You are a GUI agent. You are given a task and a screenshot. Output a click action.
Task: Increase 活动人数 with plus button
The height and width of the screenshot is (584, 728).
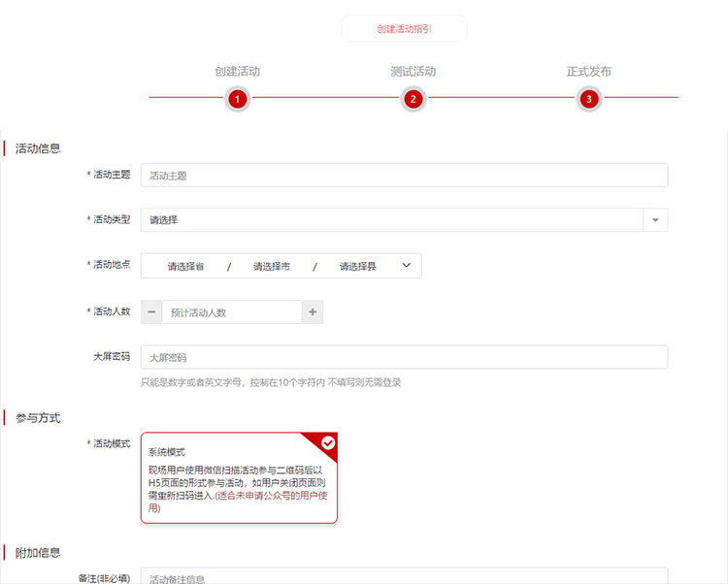coord(313,312)
